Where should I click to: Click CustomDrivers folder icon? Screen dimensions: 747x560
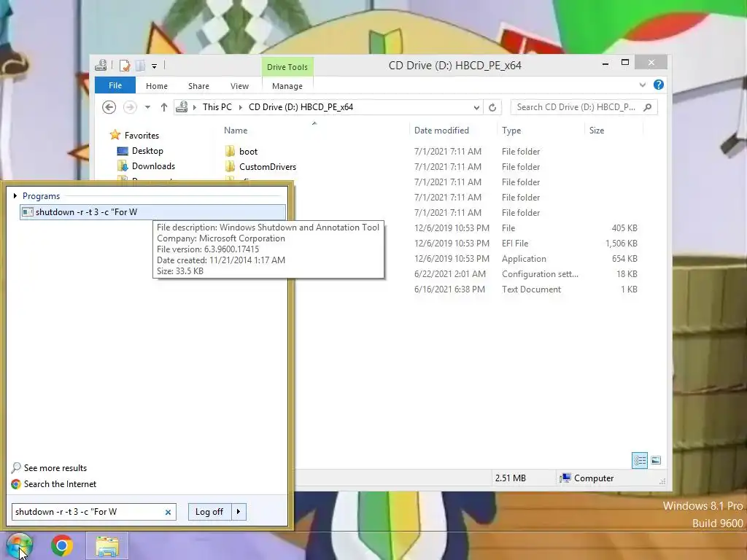(230, 166)
